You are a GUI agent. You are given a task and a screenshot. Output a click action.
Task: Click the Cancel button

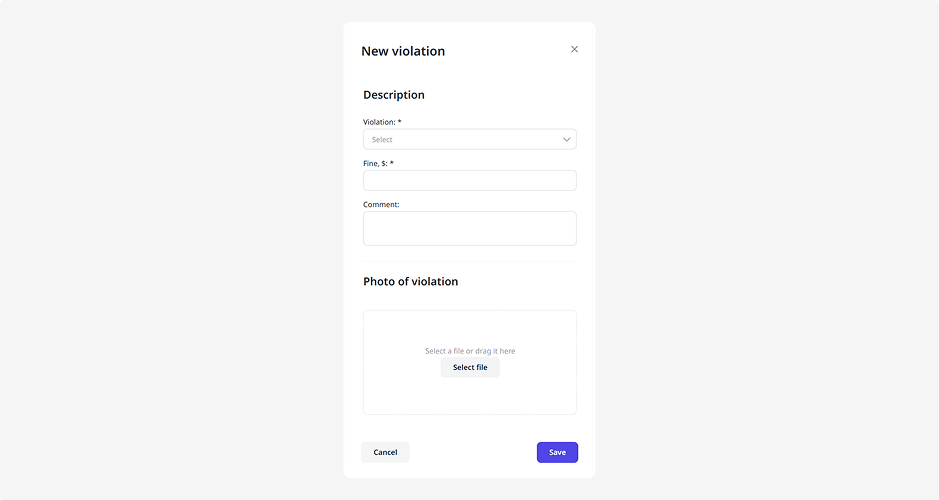click(x=385, y=453)
